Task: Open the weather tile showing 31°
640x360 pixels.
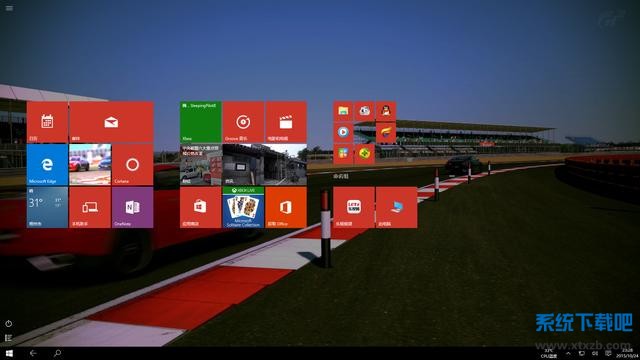Action: click(x=47, y=207)
